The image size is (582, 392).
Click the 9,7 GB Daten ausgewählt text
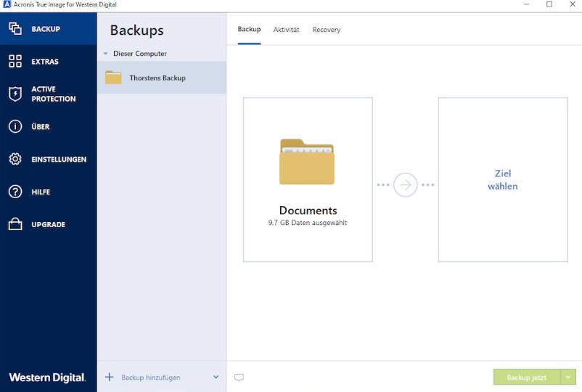(308, 223)
